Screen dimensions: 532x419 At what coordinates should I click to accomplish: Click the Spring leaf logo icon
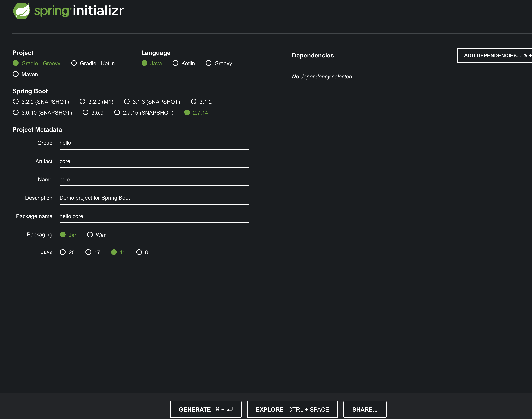point(21,11)
